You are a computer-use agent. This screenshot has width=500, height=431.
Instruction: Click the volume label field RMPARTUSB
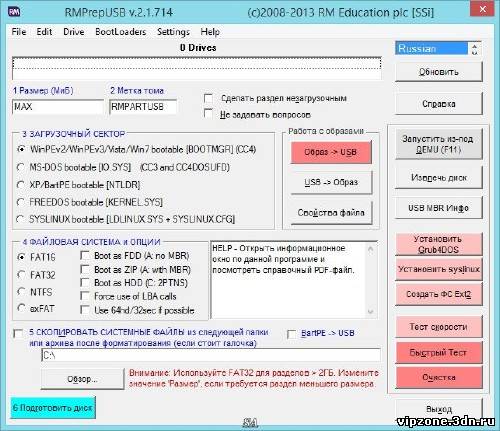(143, 107)
